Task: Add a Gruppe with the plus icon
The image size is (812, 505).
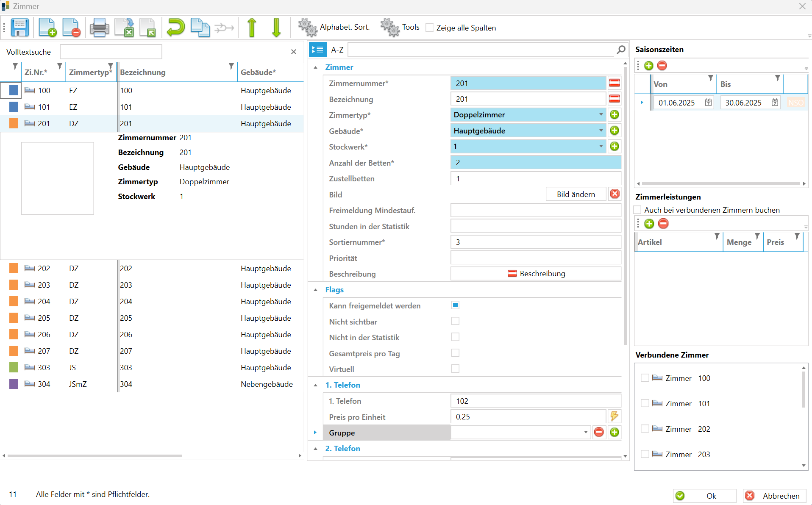Action: [615, 432]
